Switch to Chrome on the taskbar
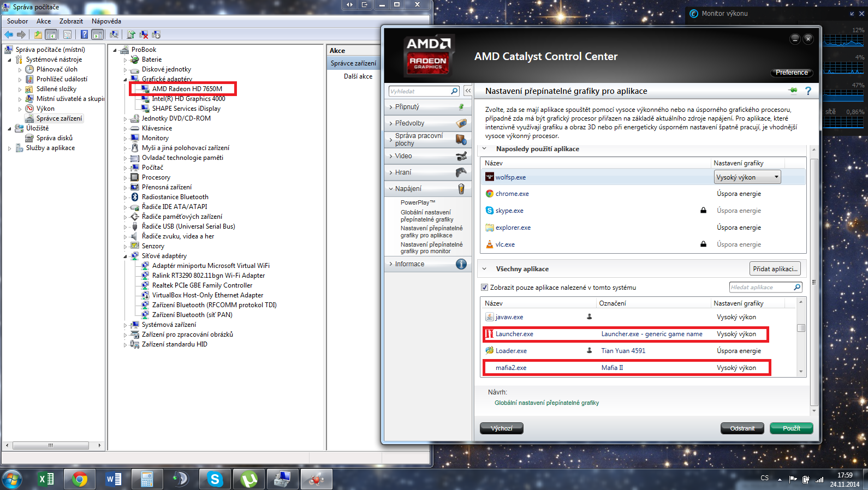 (x=80, y=479)
